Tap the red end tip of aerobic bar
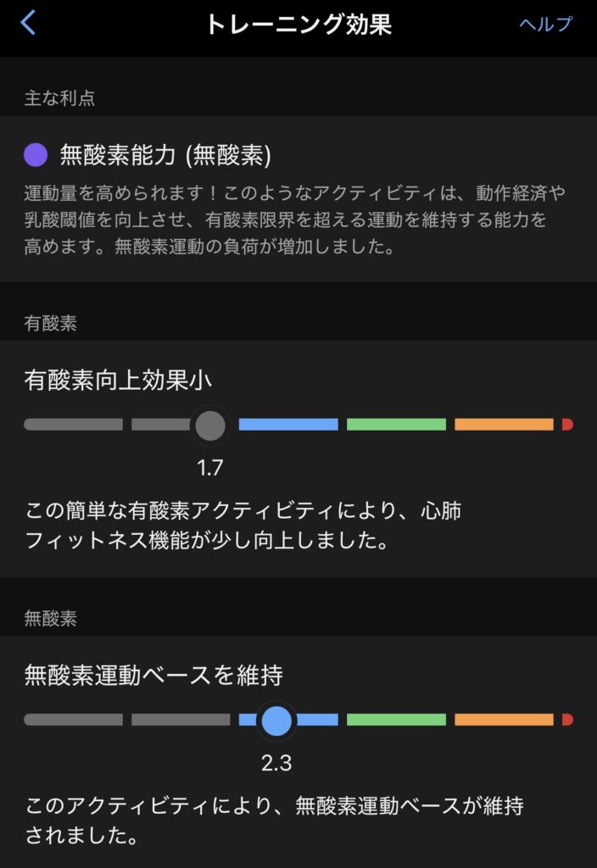Image resolution: width=597 pixels, height=868 pixels. [x=567, y=425]
